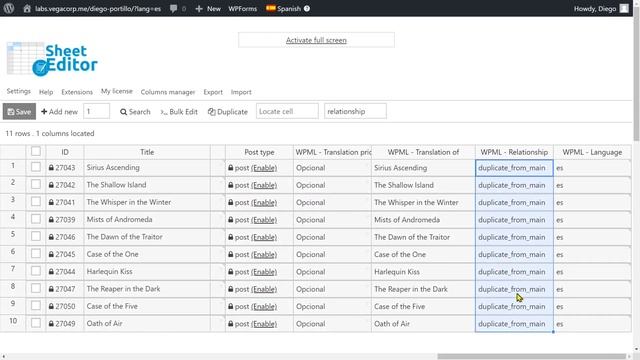Image resolution: width=640 pixels, height=360 pixels.
Task: Tick the select-all checkbox in header
Action: [x=36, y=151]
